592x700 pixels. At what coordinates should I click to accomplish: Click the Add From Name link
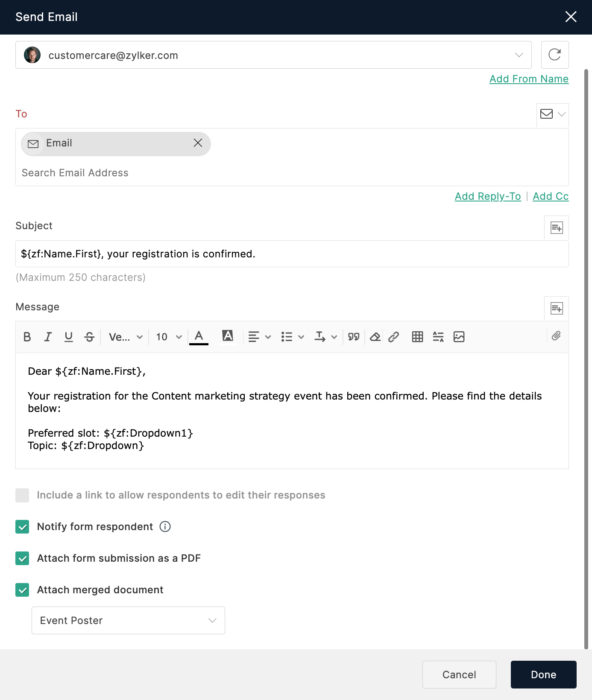pyautogui.click(x=529, y=79)
